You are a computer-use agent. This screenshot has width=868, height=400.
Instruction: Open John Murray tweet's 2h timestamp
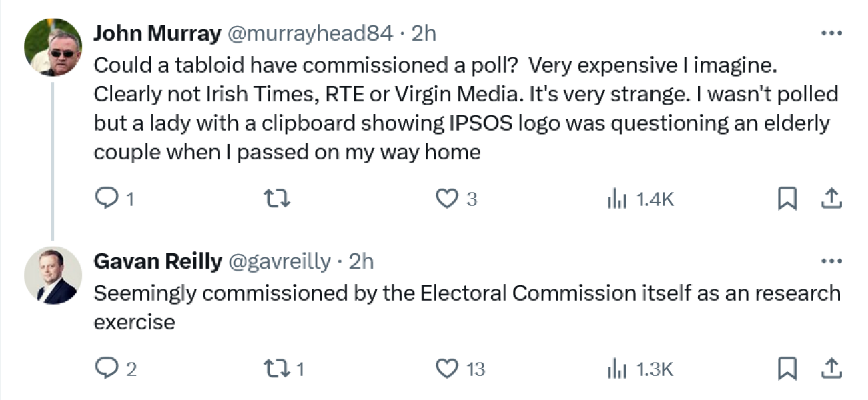click(x=424, y=33)
